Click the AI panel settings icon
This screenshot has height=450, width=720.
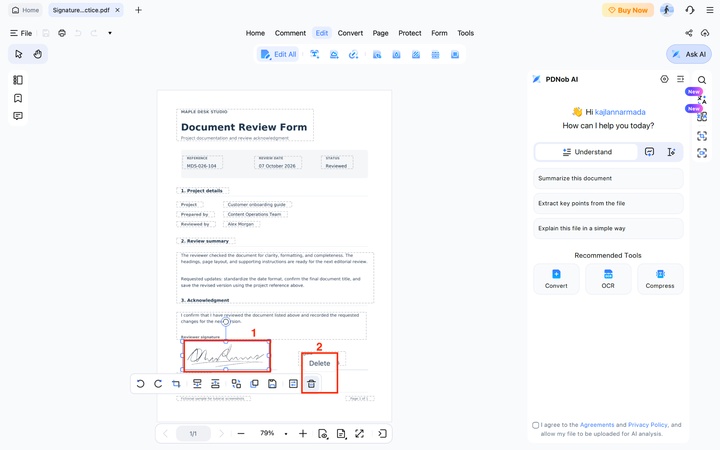(664, 79)
